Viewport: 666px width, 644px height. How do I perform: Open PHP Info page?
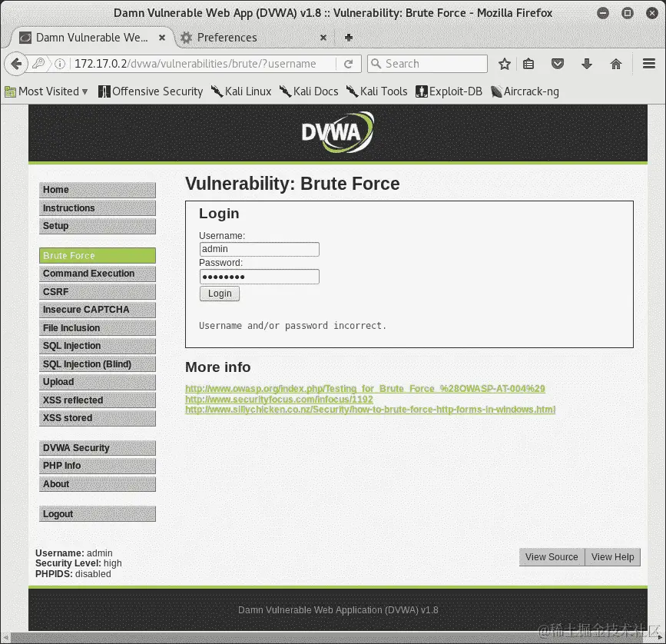(98, 466)
